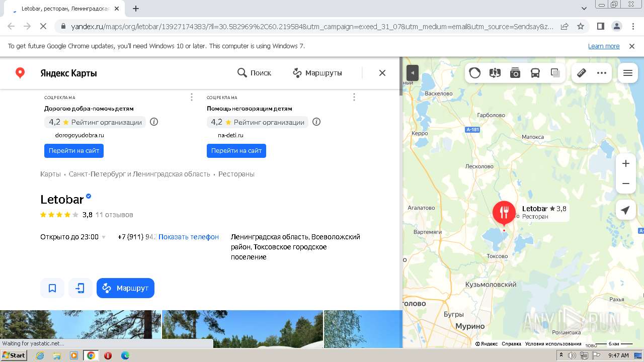This screenshot has height=362, width=644.
Task: Enable public transport bus layer
Action: (x=535, y=73)
